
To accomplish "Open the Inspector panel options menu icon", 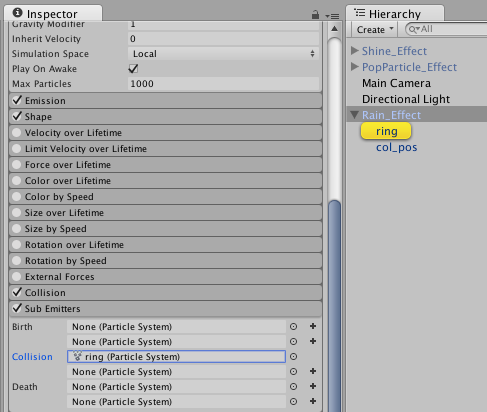I will click(x=332, y=16).
